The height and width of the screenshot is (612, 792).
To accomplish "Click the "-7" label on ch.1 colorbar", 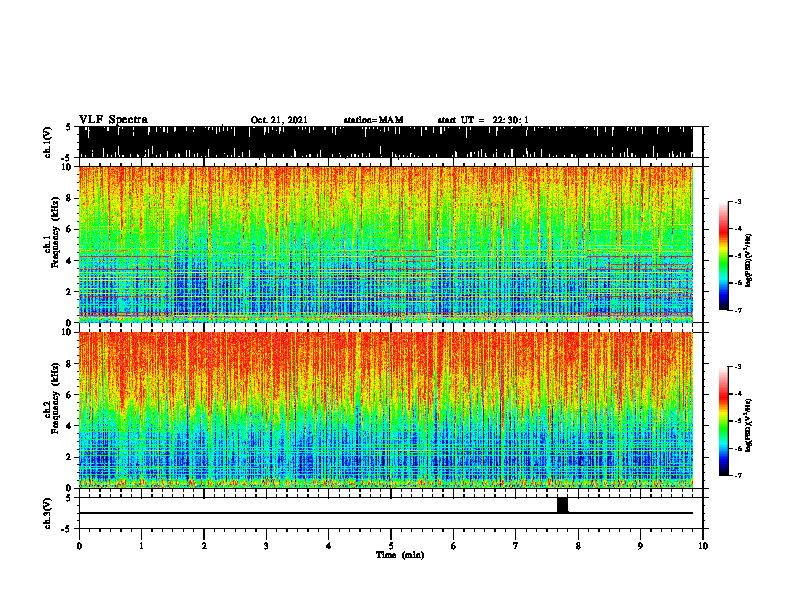I will click(738, 310).
